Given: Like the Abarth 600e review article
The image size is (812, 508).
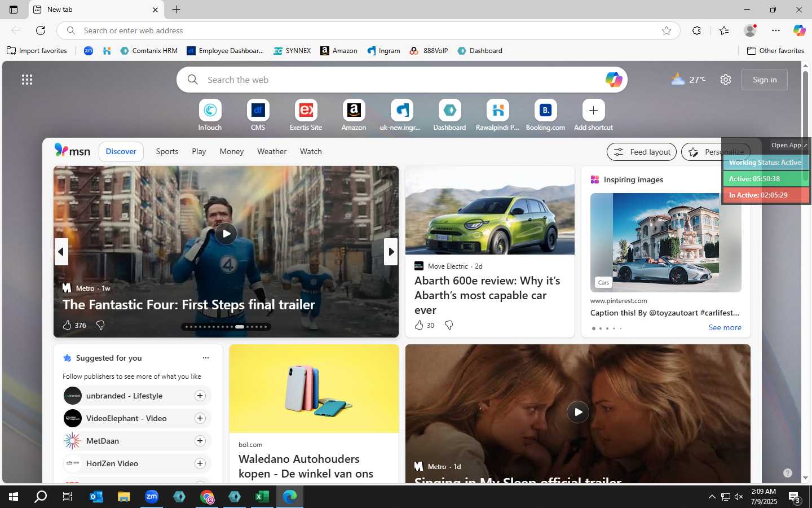Looking at the screenshot, I should [419, 325].
